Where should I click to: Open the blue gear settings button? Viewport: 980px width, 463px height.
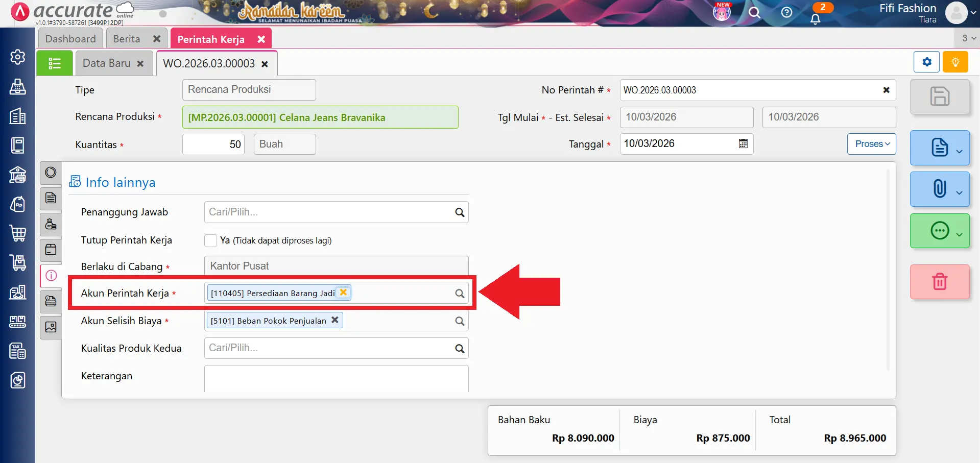(926, 62)
